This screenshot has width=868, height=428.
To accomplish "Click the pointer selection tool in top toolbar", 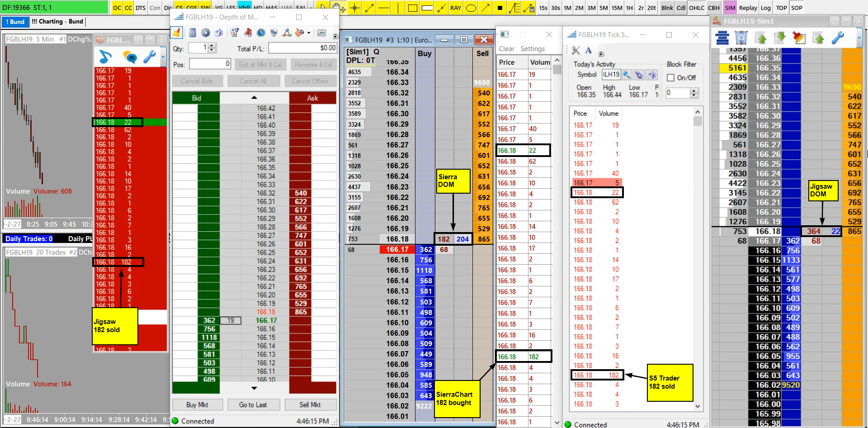I will point(323,8).
